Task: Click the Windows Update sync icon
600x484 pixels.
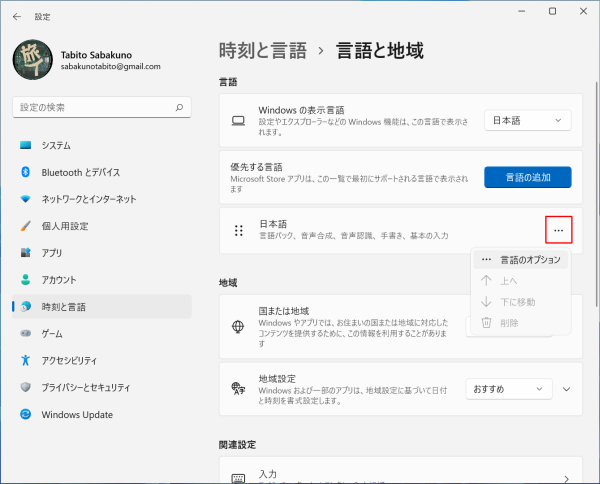Action: [26, 414]
